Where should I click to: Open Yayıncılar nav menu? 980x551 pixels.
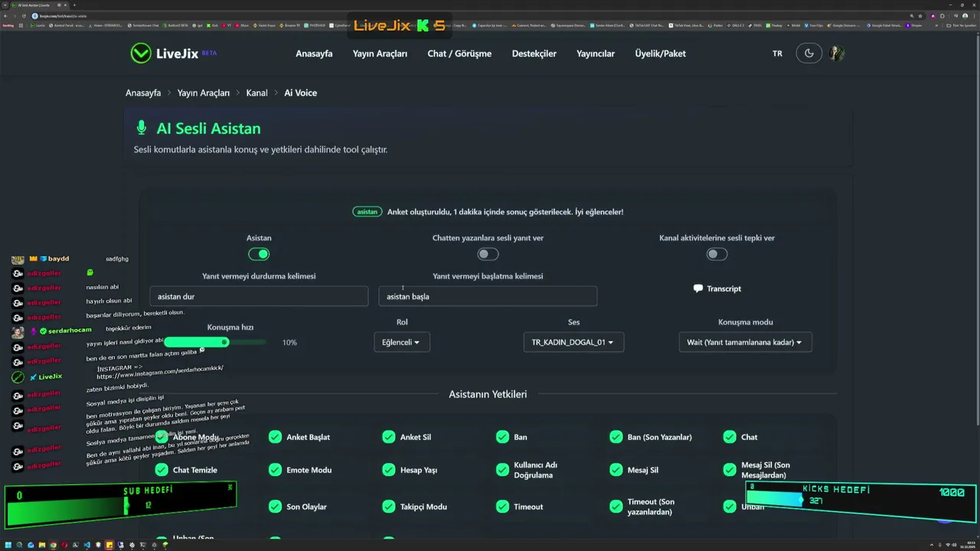596,54
